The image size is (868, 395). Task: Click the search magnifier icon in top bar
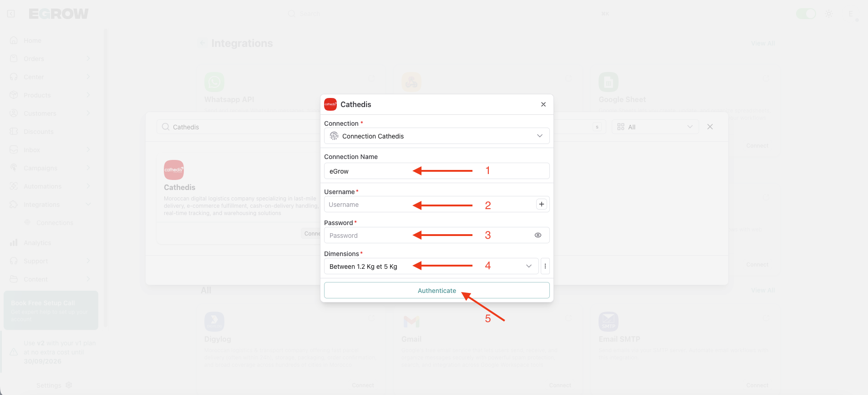pos(292,14)
